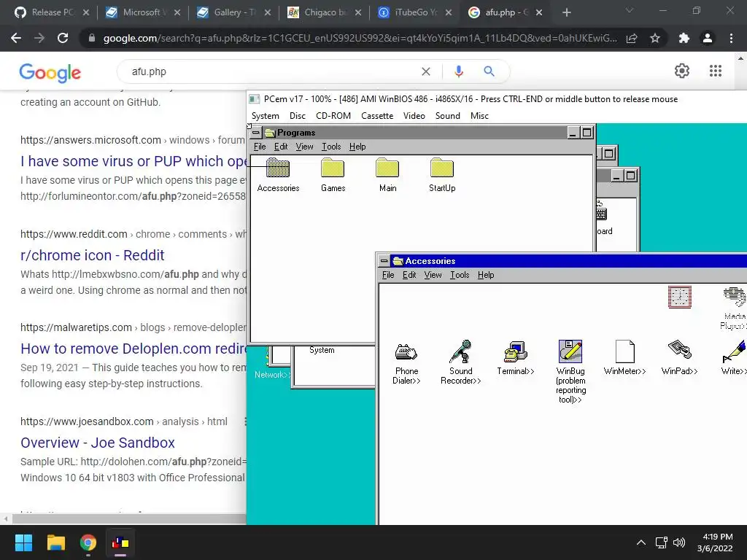Open Chrome's three-dot menu
The height and width of the screenshot is (560, 747).
[731, 38]
